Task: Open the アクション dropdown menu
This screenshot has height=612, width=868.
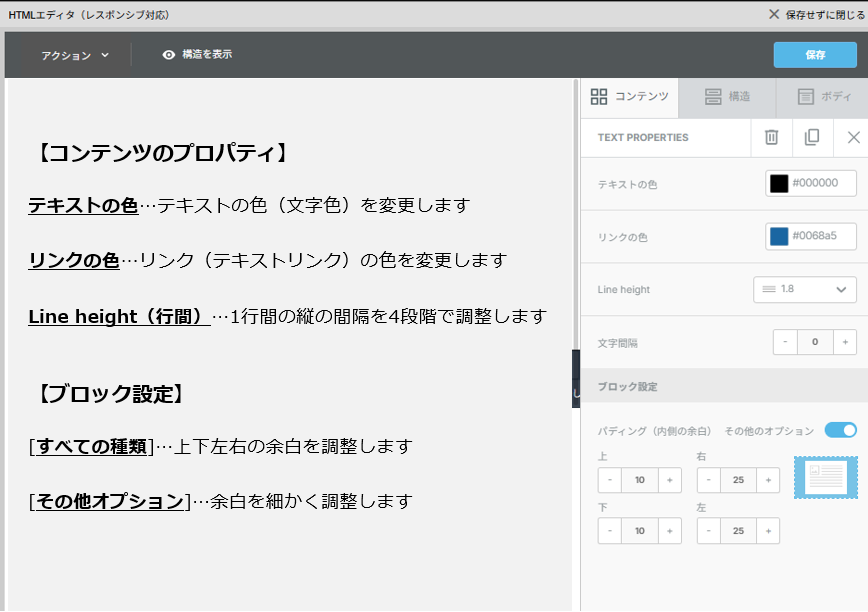Action: point(75,55)
